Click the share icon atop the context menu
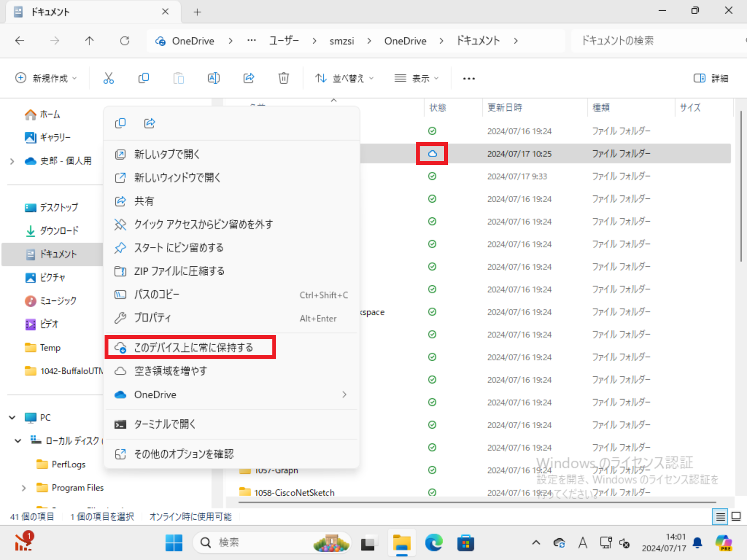The height and width of the screenshot is (560, 747). (x=149, y=123)
